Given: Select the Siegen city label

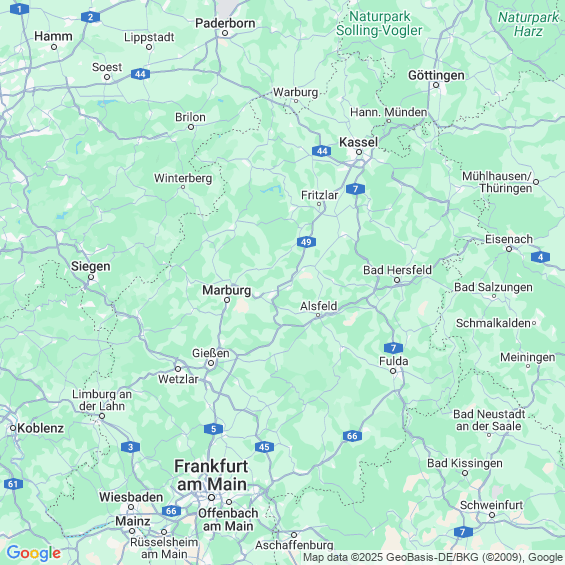Looking at the screenshot, I should tap(91, 266).
